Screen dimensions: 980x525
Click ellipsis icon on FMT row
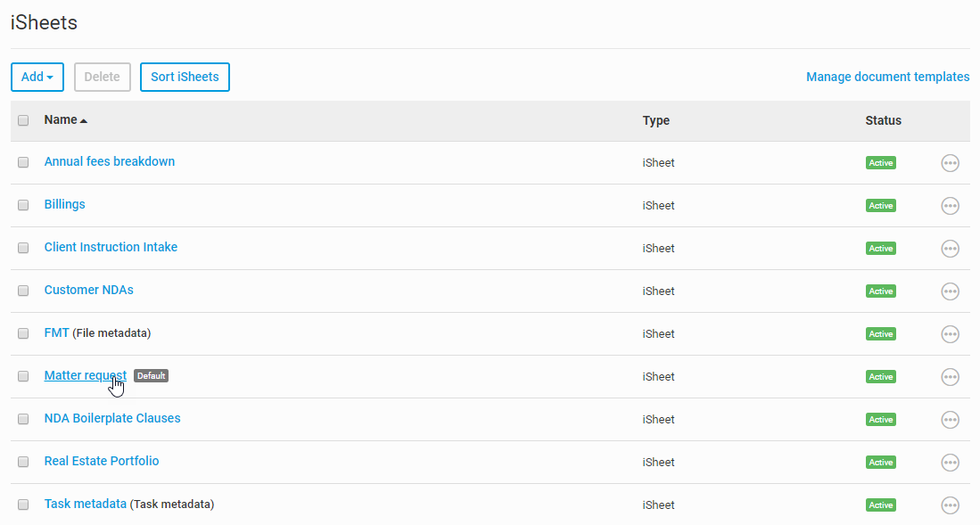950,334
